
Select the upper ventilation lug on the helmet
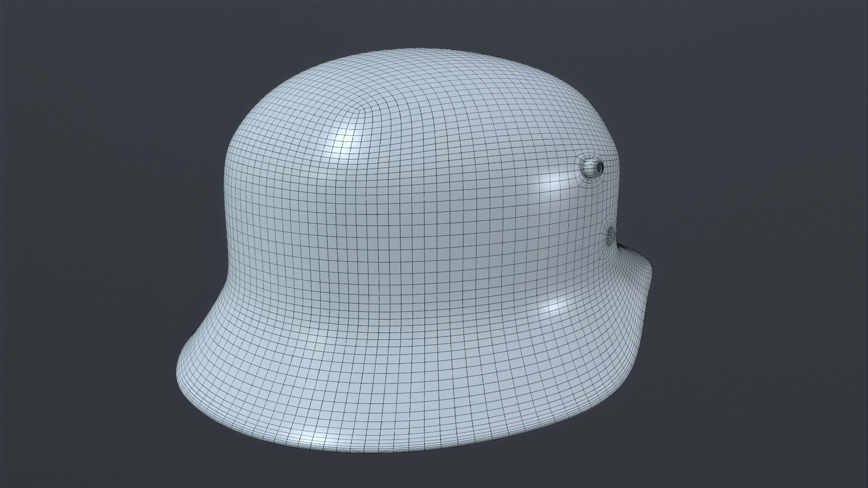tap(593, 168)
